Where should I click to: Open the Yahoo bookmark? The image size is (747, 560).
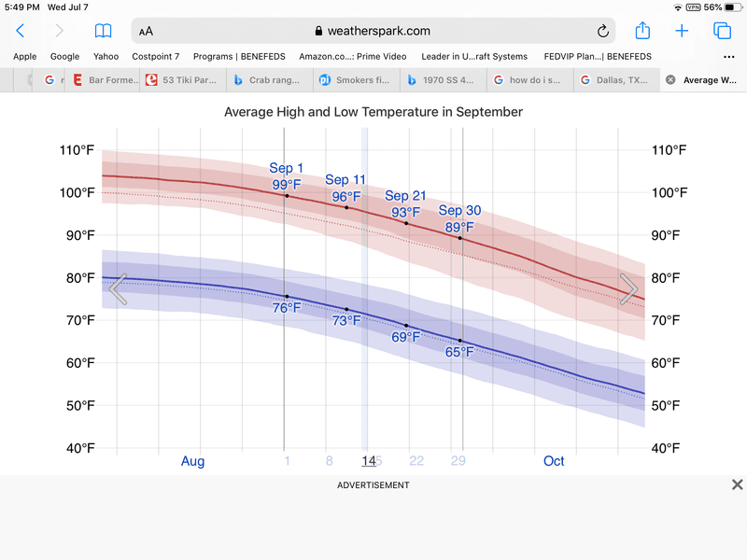[x=106, y=56]
